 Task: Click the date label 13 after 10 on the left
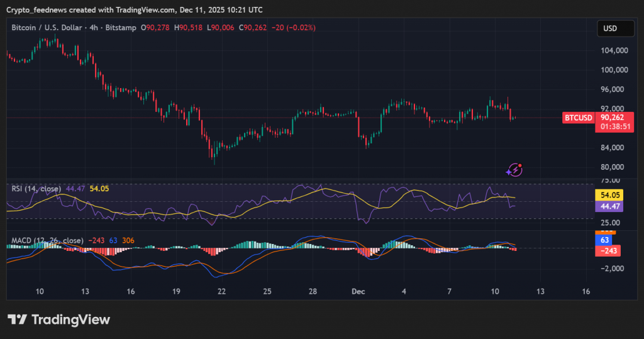click(x=85, y=291)
